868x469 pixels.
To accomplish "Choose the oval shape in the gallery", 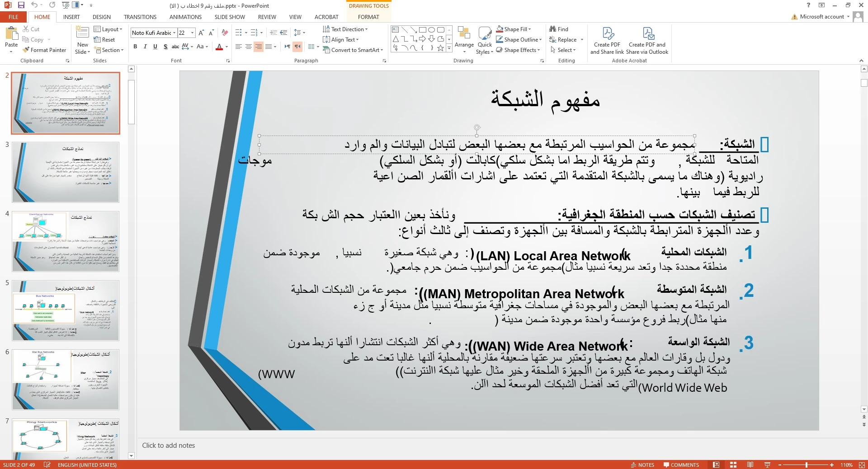I will (x=431, y=30).
